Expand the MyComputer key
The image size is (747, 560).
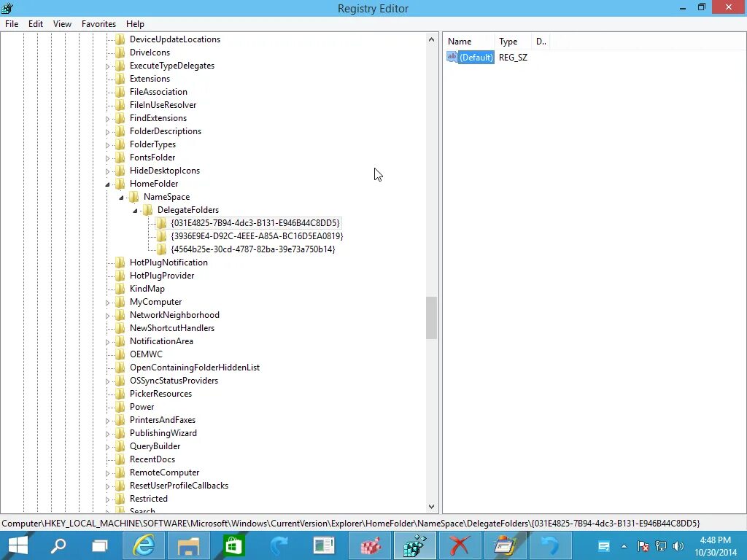tap(107, 303)
